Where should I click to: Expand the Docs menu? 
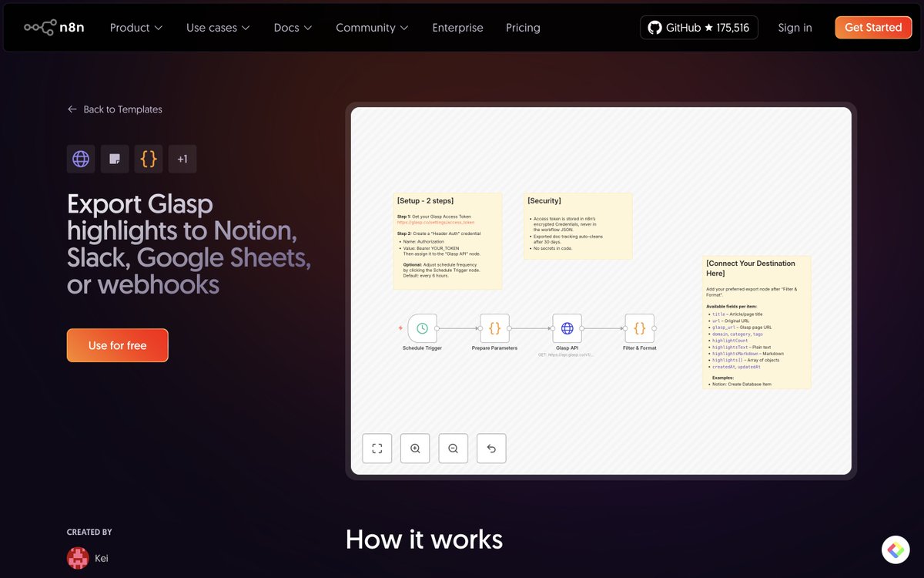pos(293,28)
